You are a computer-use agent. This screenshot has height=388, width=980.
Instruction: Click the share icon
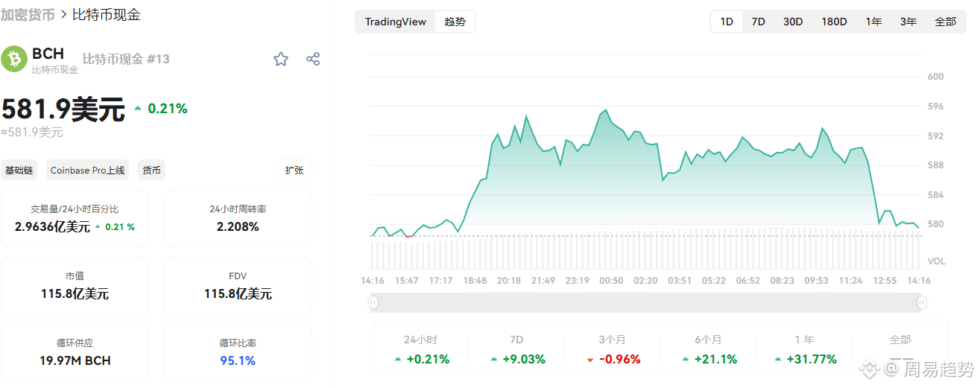tap(313, 59)
